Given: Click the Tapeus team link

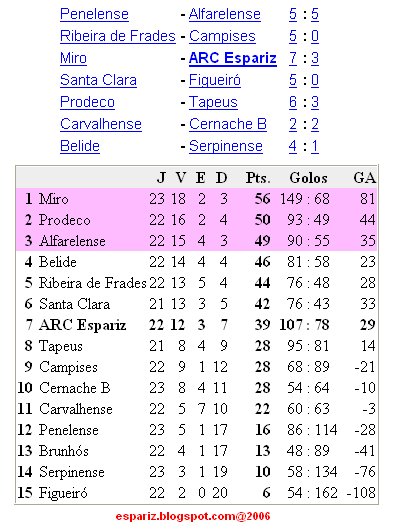Looking at the screenshot, I should tap(213, 102).
